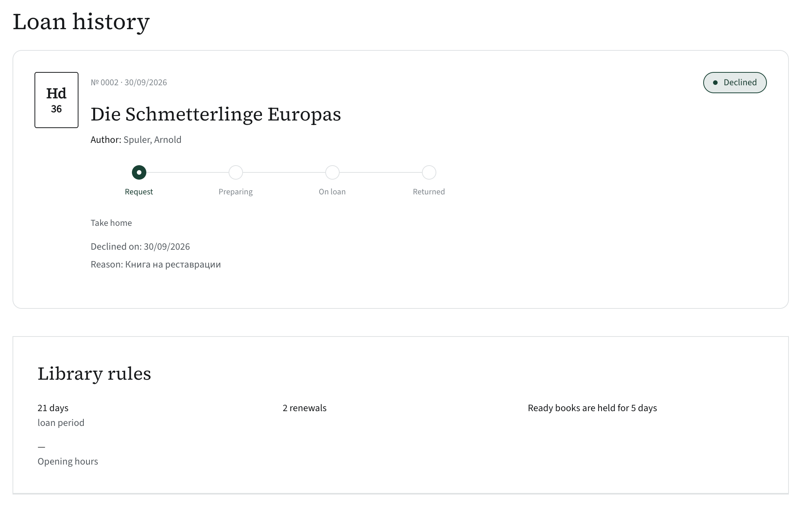
Task: Click the 2 renewals text
Action: tap(304, 408)
